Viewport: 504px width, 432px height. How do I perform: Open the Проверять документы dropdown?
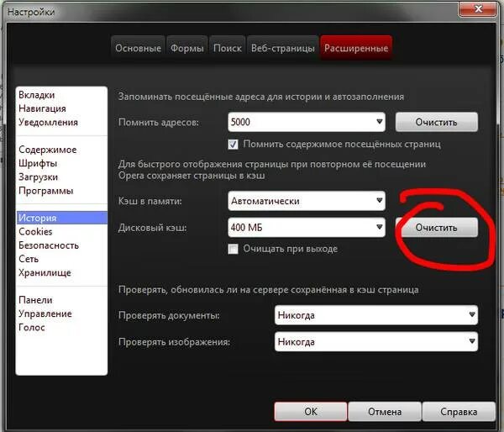click(376, 315)
